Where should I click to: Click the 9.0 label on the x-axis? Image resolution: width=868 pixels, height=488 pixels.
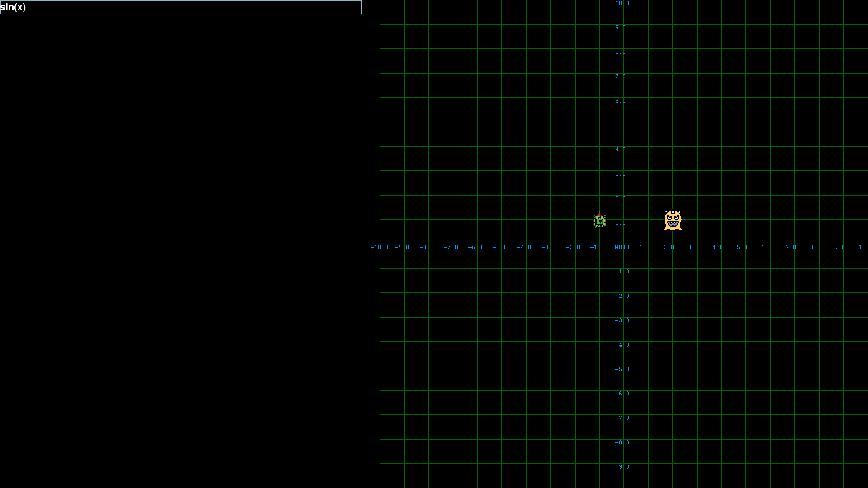(x=840, y=247)
